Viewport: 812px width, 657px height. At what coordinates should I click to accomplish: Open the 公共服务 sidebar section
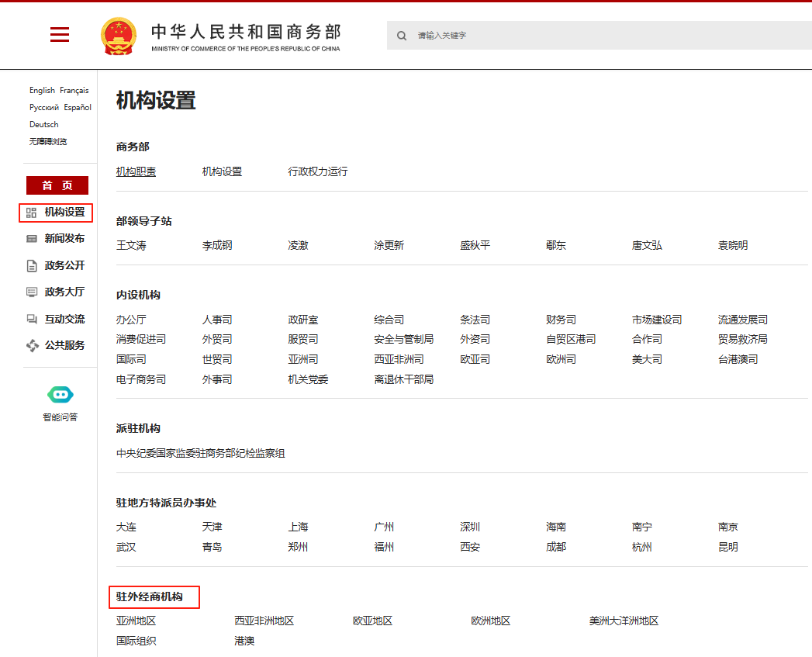pos(57,344)
